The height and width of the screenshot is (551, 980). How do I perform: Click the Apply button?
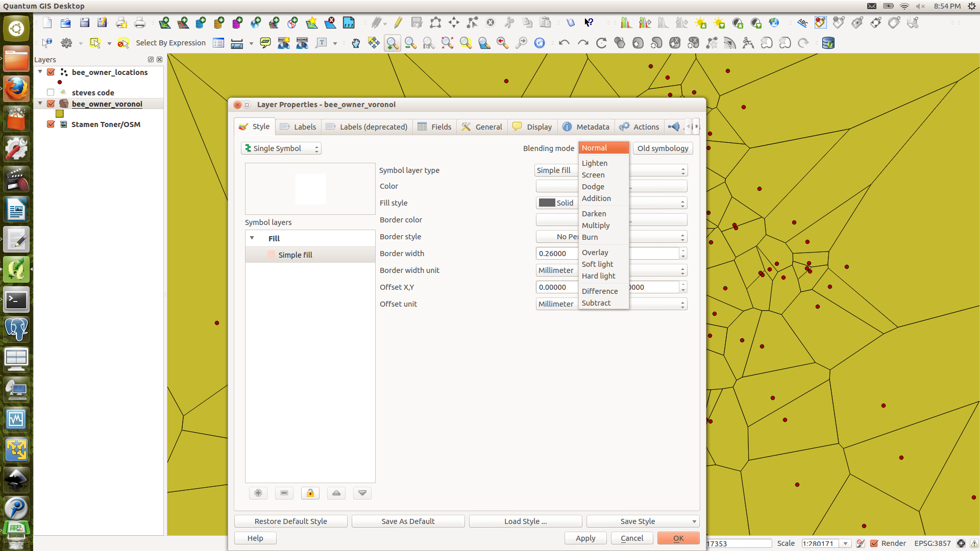pos(585,538)
